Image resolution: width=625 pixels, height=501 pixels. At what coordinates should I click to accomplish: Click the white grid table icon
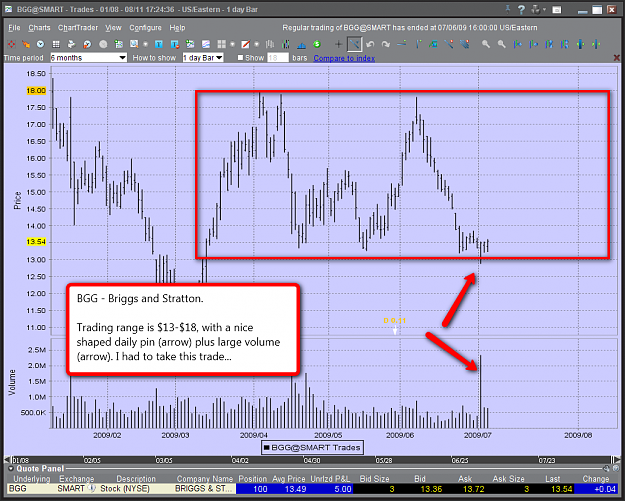tap(56, 44)
